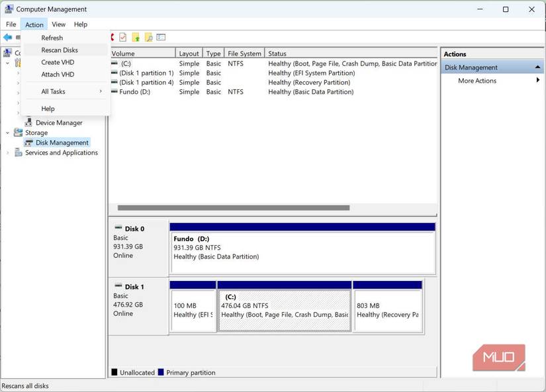The image size is (546, 392).
Task: Click the Disk 1 label panel
Action: click(138, 307)
